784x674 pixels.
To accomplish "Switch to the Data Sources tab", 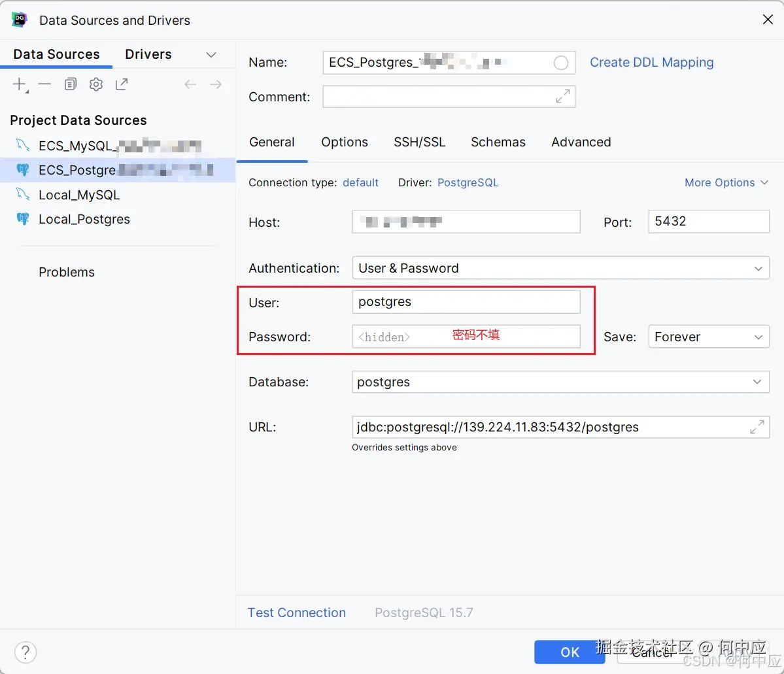I will [56, 54].
